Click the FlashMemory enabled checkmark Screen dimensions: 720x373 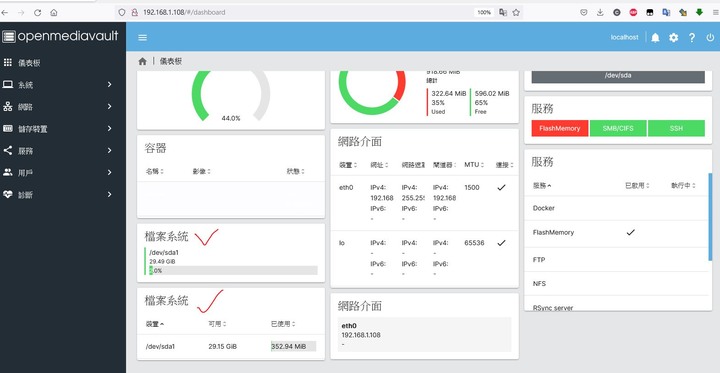(630, 232)
